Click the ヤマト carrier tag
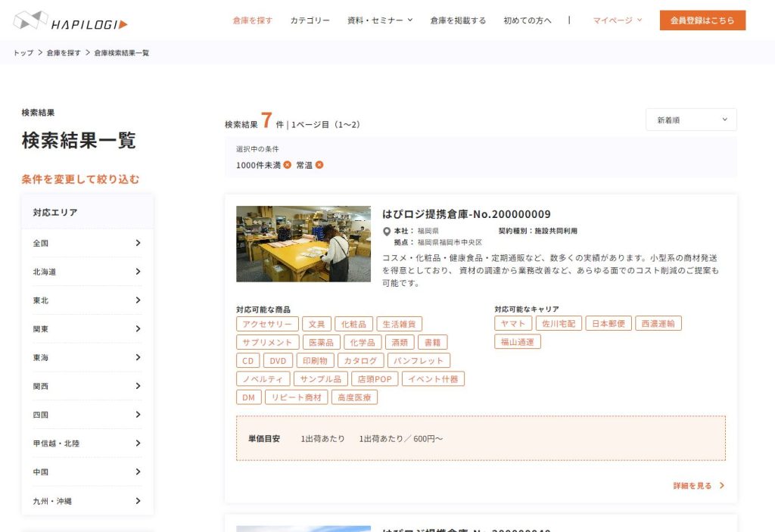 pyautogui.click(x=513, y=323)
